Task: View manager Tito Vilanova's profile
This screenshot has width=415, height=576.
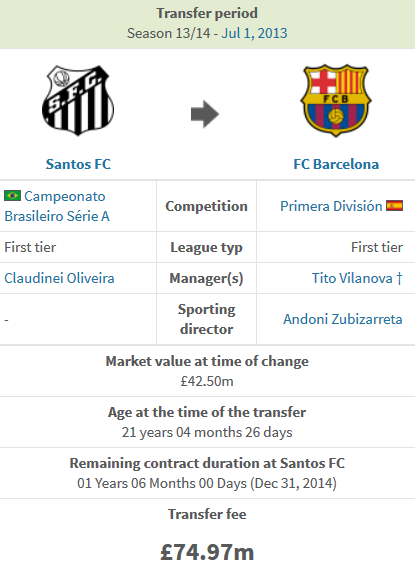Action: [x=352, y=278]
